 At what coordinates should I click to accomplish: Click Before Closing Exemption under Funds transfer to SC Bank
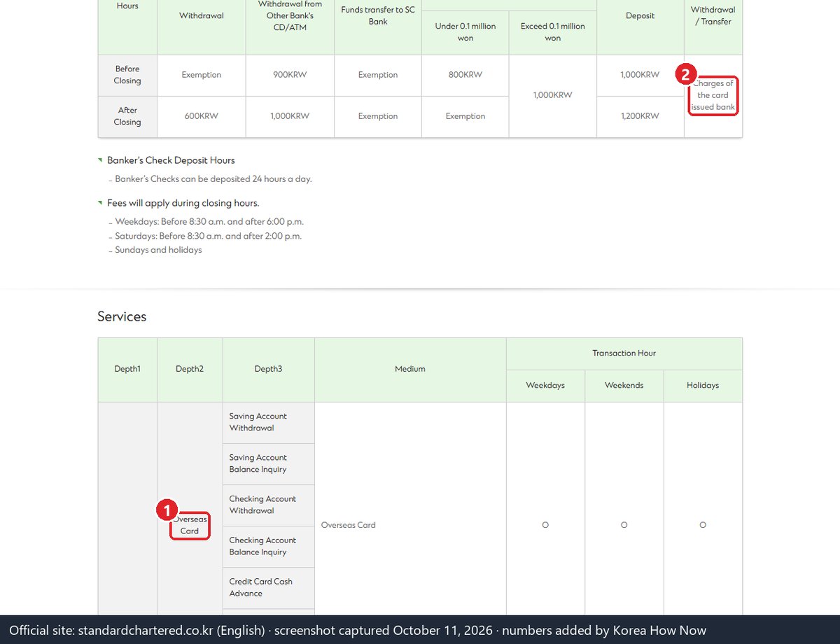tap(378, 75)
